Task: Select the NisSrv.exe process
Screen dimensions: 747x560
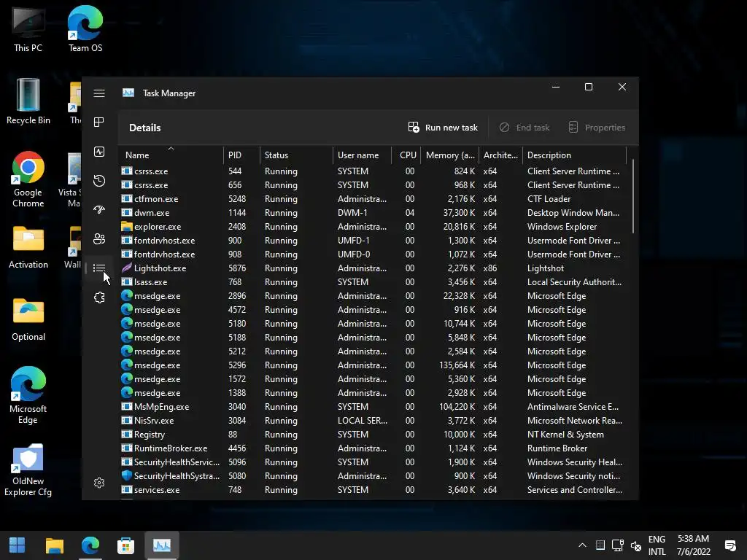Action: (374, 421)
